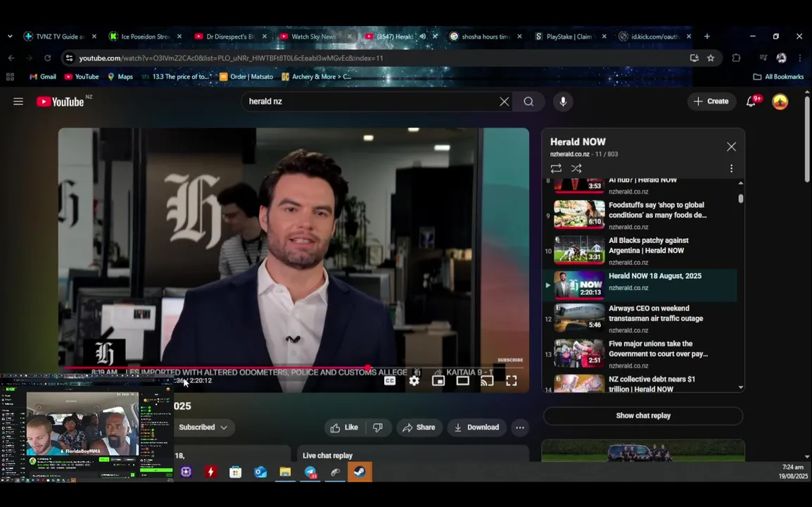Seek along the red video progress bar
The image size is (812, 507).
point(293,368)
